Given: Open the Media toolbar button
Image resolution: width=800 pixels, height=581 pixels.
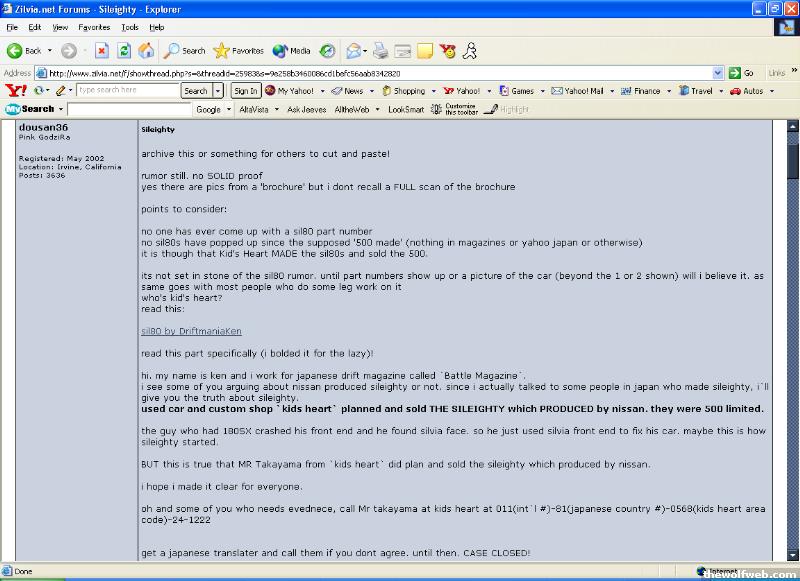Looking at the screenshot, I should pyautogui.click(x=291, y=51).
